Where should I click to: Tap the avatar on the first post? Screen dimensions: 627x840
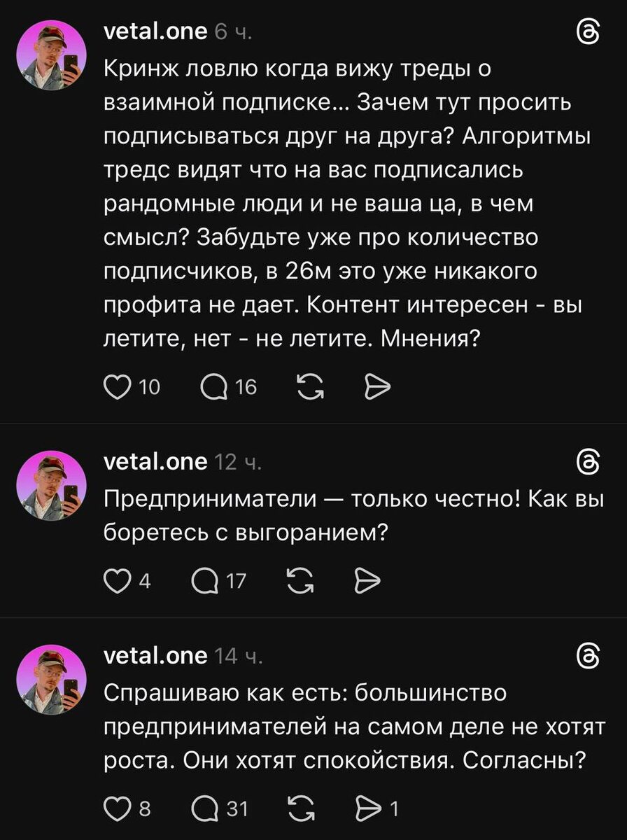pyautogui.click(x=52, y=56)
